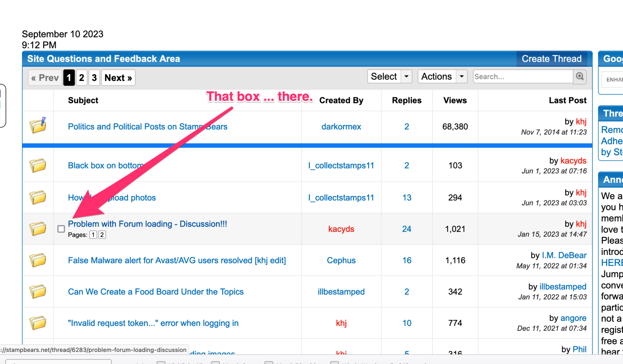Jump to page 3 in pagination
The width and height of the screenshot is (623, 364).
pos(94,78)
